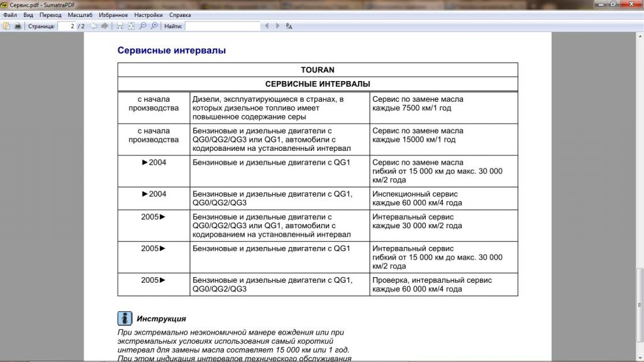Click the 'Инструкция' label
644x362 pixels.
[x=161, y=319]
